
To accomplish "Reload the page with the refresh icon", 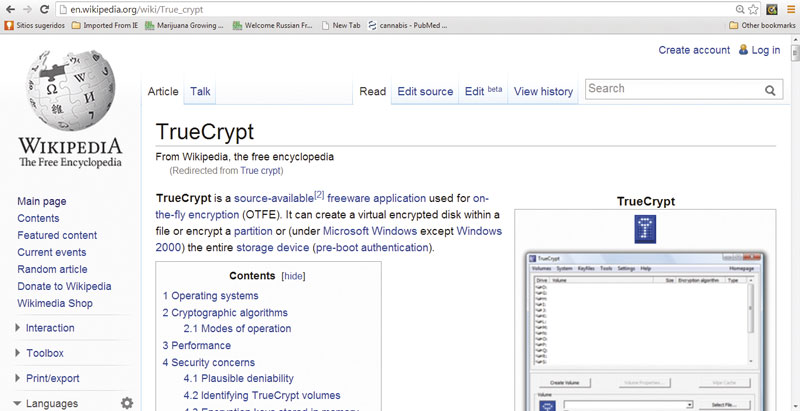I will 44,9.
